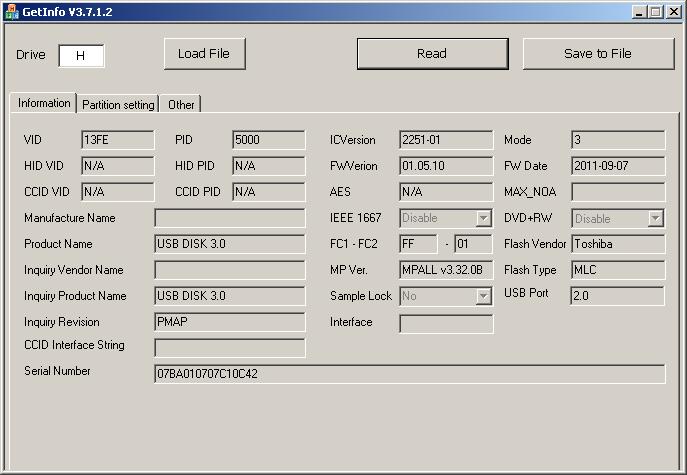Click the VID field showing 13FE
Viewport: 687px width, 475px height.
[x=118, y=140]
